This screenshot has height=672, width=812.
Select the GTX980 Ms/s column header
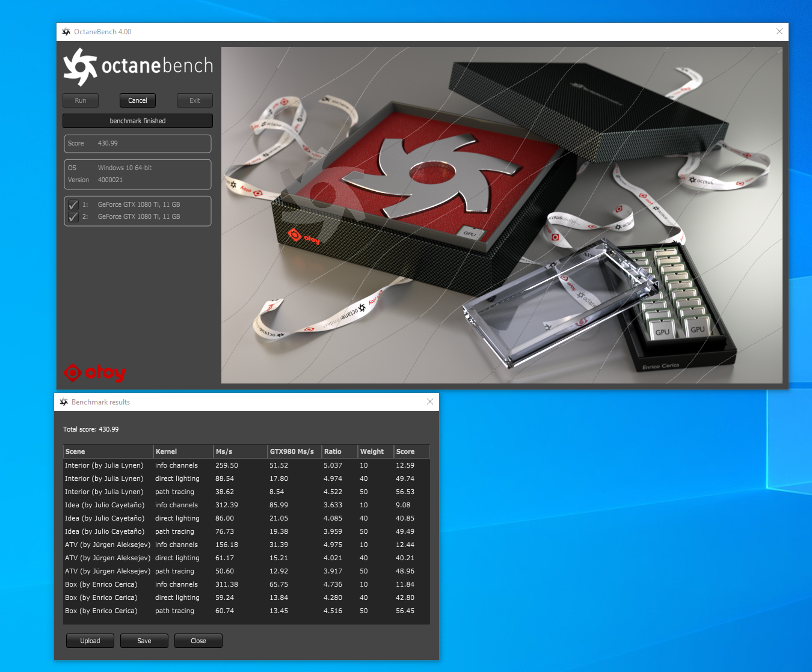(295, 451)
